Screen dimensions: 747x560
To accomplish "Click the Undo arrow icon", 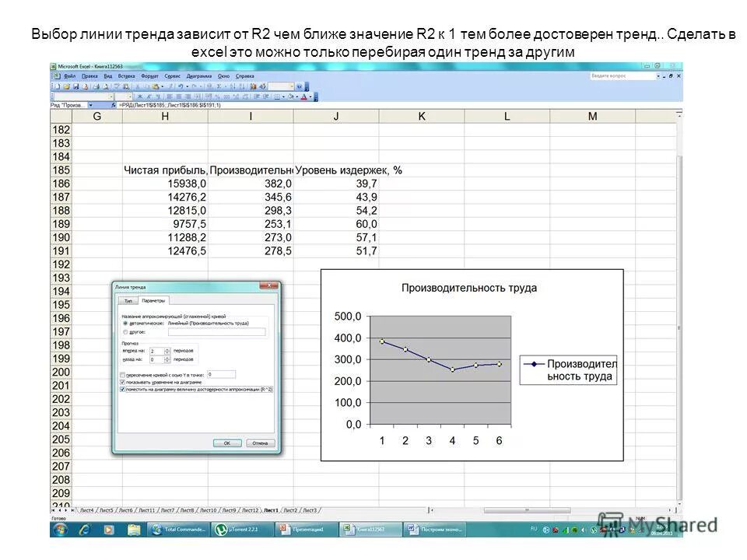I will click(181, 86).
